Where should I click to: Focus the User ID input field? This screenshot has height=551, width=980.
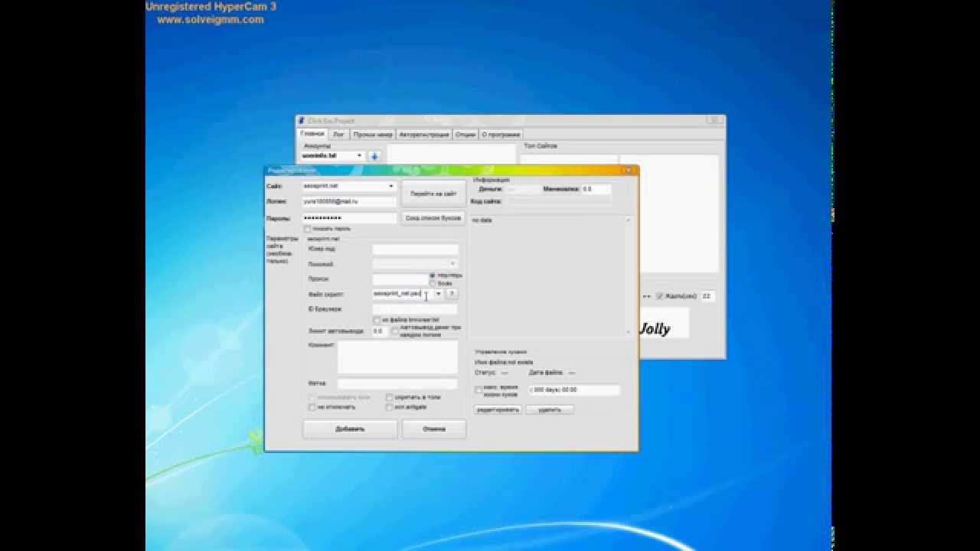click(x=415, y=249)
